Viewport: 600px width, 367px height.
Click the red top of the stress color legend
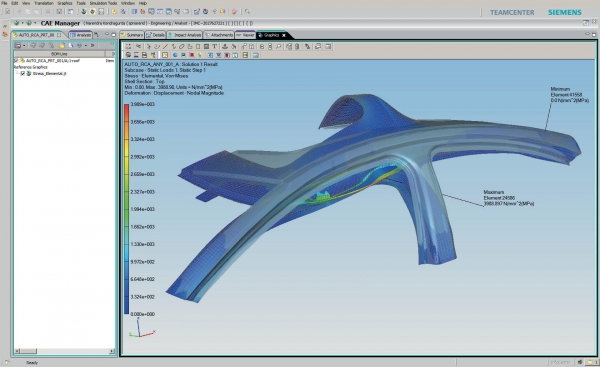[127, 108]
